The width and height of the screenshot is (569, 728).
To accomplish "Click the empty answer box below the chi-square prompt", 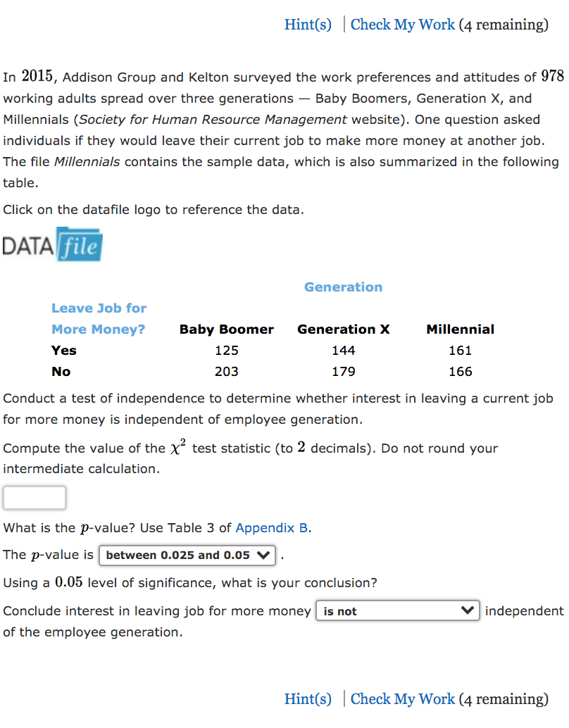I will (35, 497).
